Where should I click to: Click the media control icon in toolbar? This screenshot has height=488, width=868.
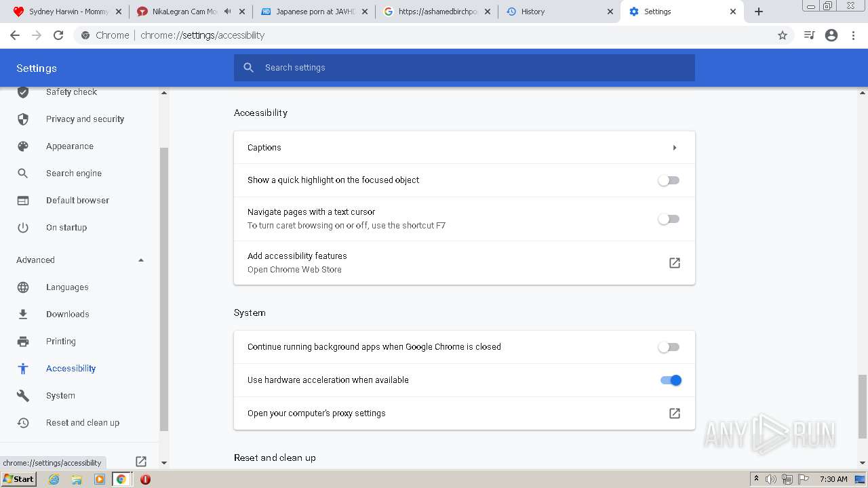click(809, 35)
